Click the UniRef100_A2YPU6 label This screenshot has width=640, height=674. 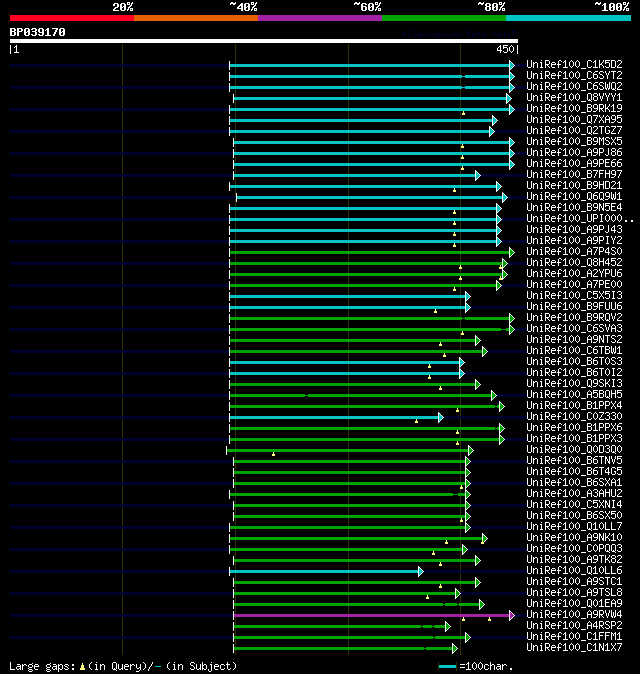(574, 273)
